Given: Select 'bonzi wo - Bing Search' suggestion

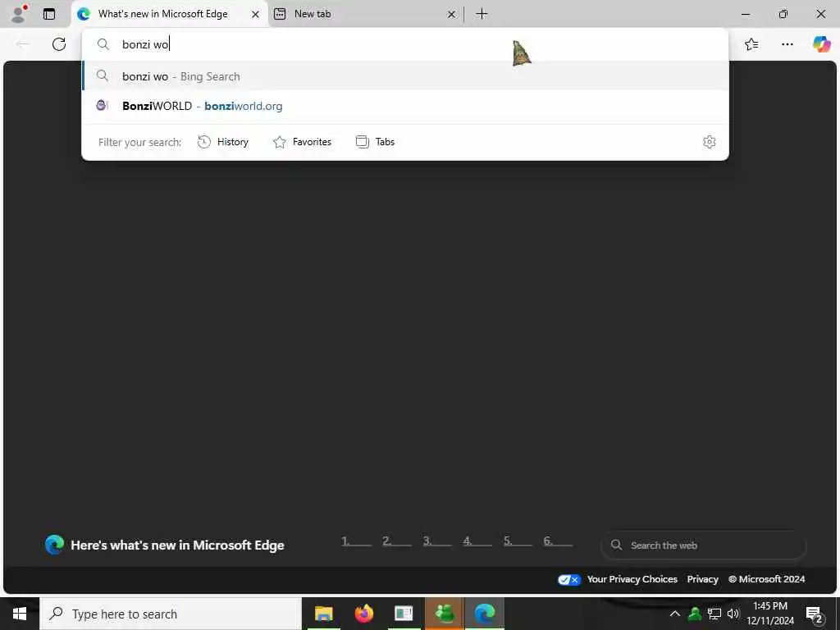Looking at the screenshot, I should pyautogui.click(x=405, y=76).
